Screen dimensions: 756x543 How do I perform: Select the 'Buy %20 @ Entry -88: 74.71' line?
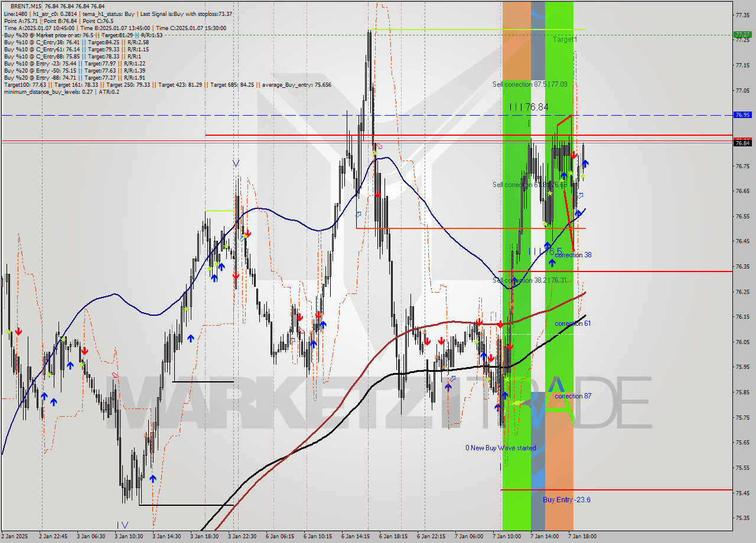74,77
